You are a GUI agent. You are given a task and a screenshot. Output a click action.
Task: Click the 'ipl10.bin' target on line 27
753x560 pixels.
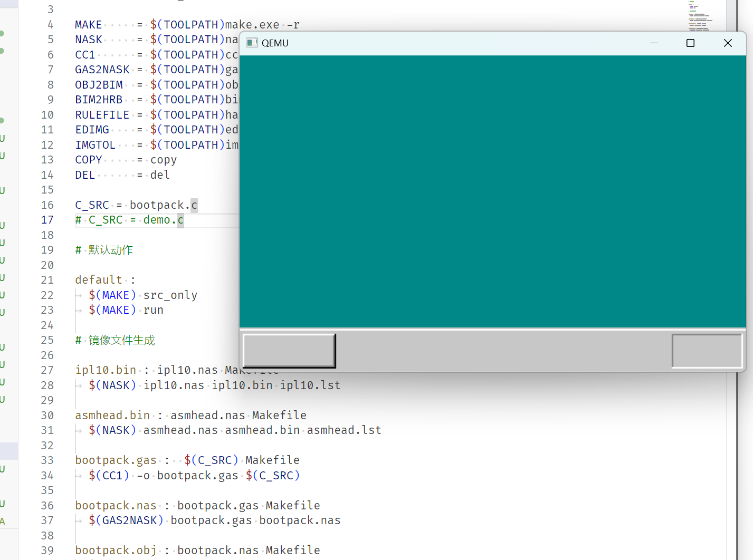pos(106,370)
